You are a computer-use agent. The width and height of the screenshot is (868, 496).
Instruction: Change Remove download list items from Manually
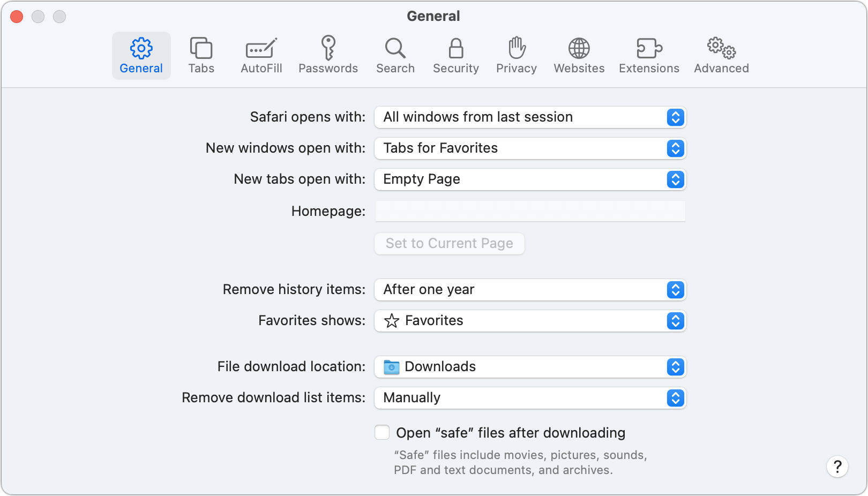[530, 398]
